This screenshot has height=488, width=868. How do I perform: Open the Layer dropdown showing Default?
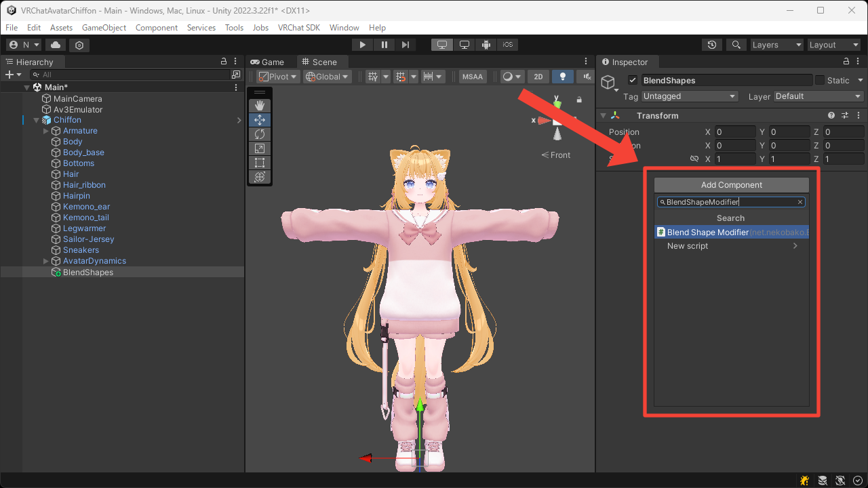tap(818, 96)
